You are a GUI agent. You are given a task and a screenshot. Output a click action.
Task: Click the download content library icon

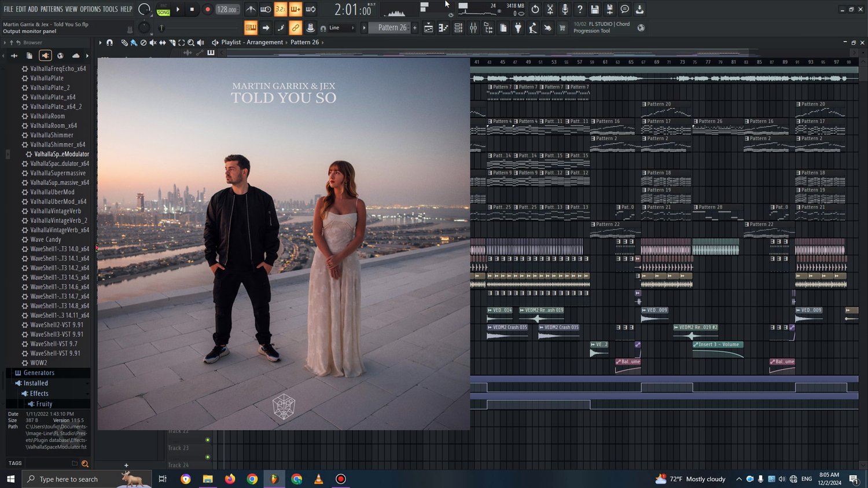click(639, 9)
